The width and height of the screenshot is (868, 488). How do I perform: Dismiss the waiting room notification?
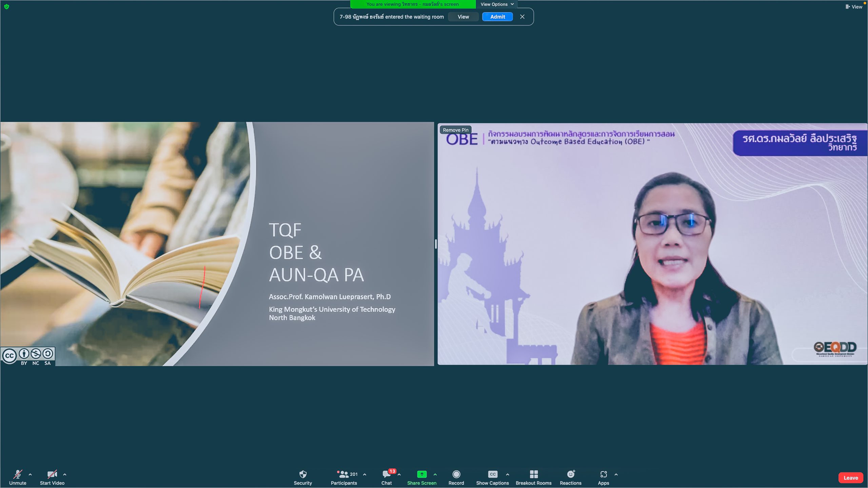click(522, 17)
